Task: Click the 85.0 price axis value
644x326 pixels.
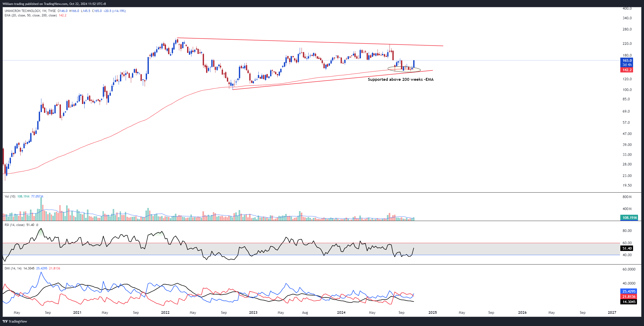Action: (x=626, y=99)
